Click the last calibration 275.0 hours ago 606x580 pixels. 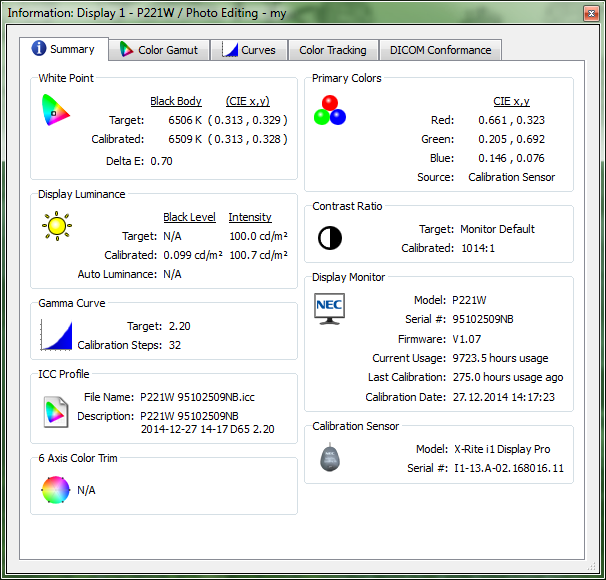click(508, 377)
